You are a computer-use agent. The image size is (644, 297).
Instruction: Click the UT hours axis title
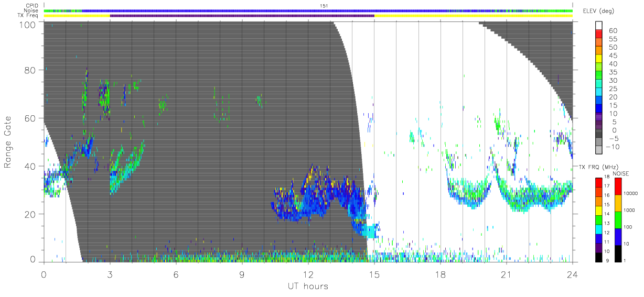(x=308, y=286)
